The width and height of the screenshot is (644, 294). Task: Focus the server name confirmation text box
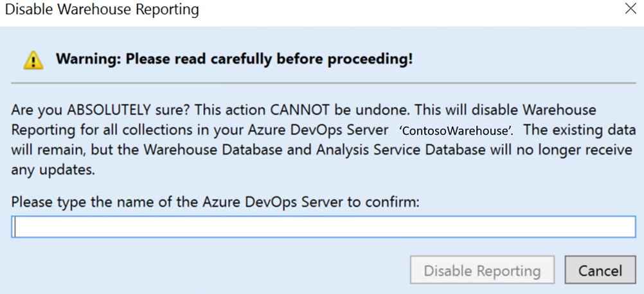323,226
